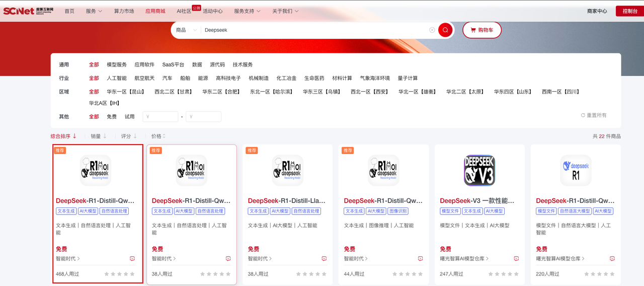
Task: Select region 华北A区【IH】
Action: point(105,103)
